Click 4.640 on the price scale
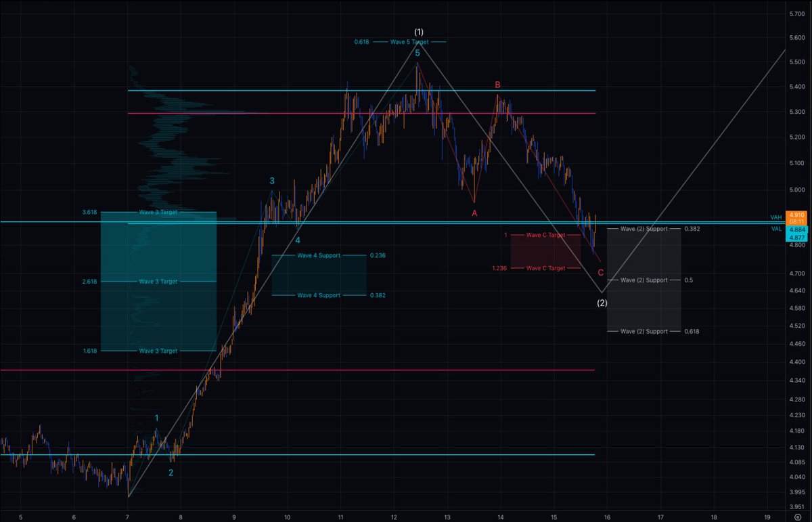Viewport: 812px width, 522px height. pyautogui.click(x=796, y=290)
